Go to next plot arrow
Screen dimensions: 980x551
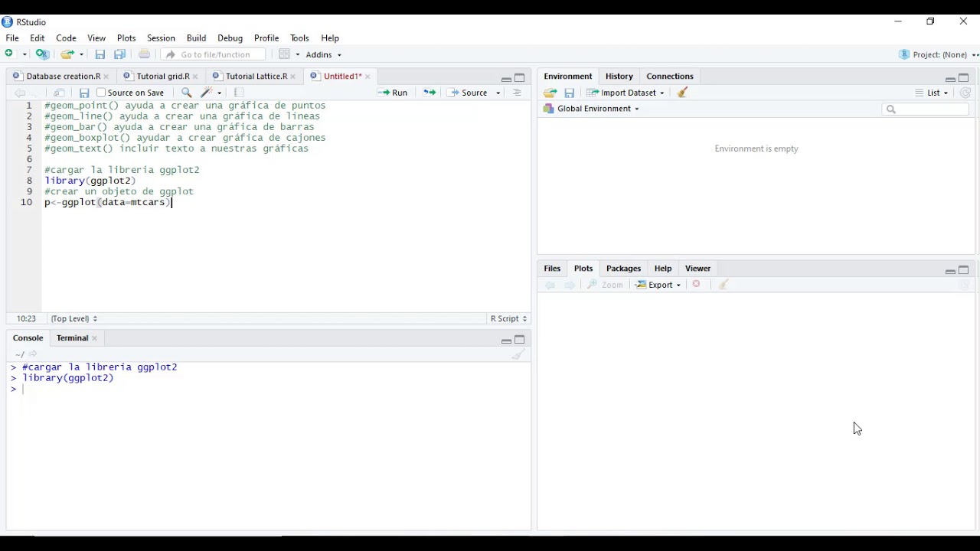click(570, 285)
